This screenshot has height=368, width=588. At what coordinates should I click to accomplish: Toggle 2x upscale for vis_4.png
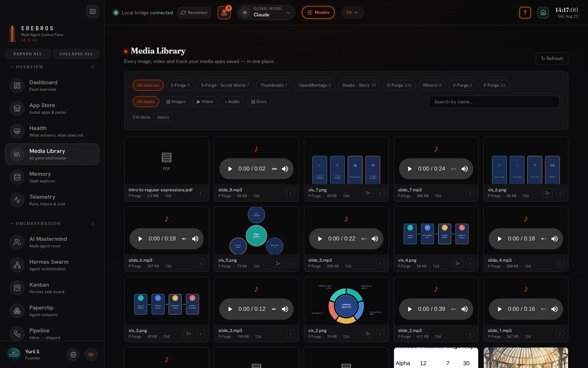click(458, 263)
